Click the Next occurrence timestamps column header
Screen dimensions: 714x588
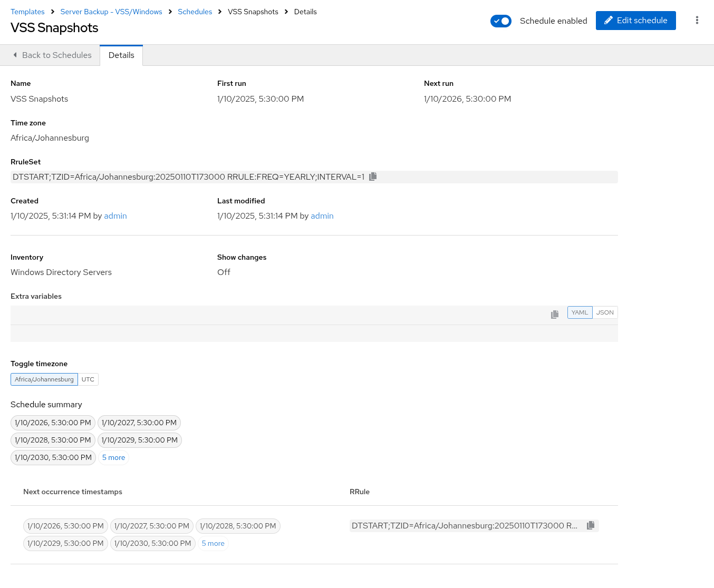[73, 492]
